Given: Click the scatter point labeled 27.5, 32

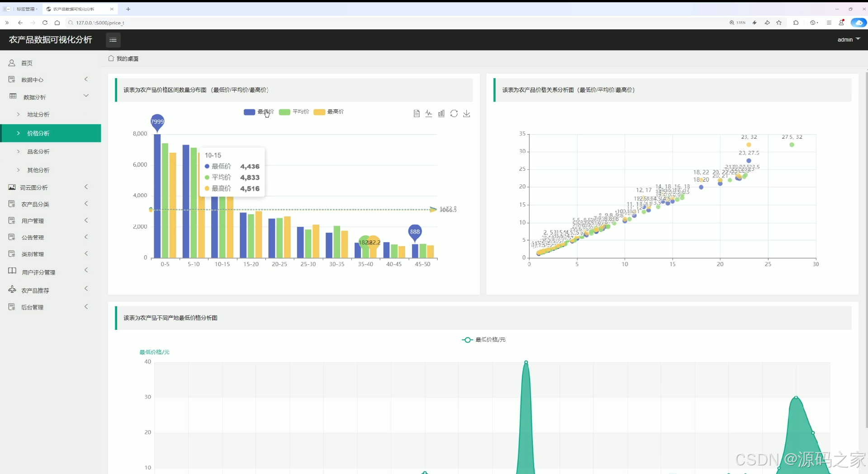Looking at the screenshot, I should 792,145.
